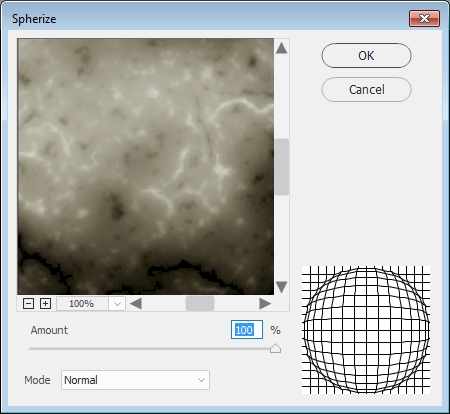The width and height of the screenshot is (450, 414).
Task: Click the preview scroll right arrow
Action: pos(265,304)
